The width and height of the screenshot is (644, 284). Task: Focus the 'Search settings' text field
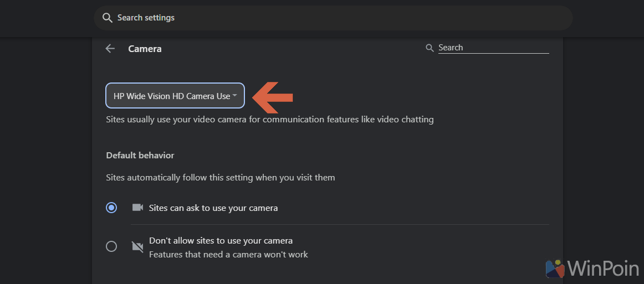[x=333, y=18]
